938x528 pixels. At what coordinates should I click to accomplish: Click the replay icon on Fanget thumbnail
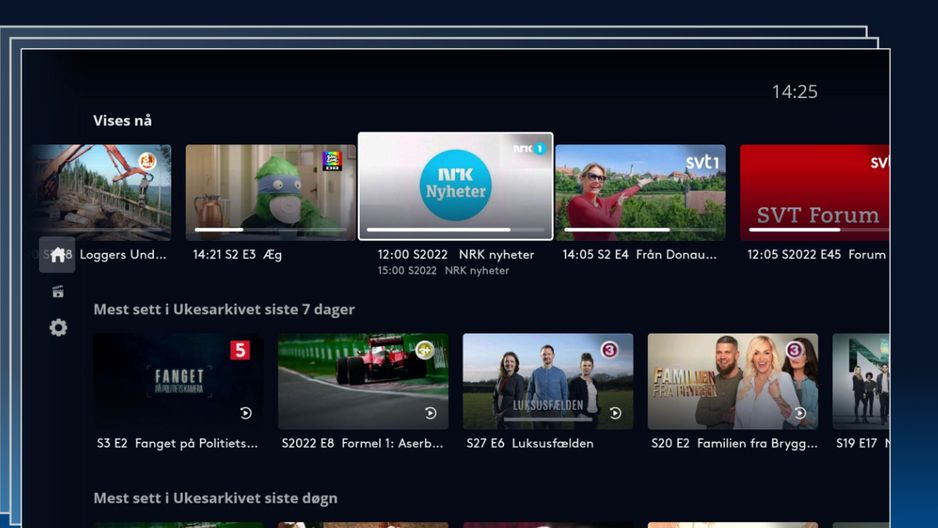[246, 413]
